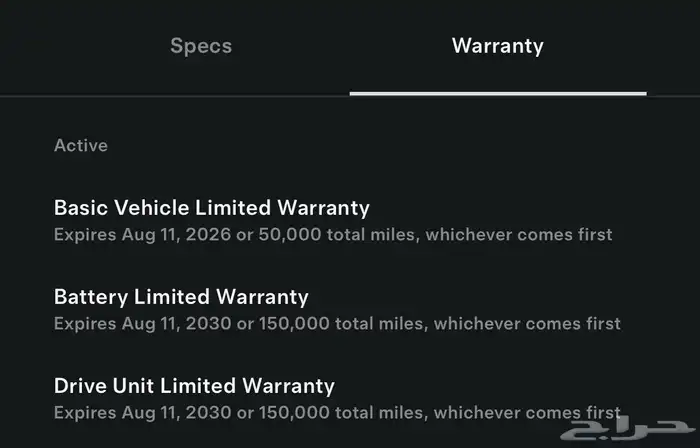Click the Haraj watermark logo

point(628,430)
